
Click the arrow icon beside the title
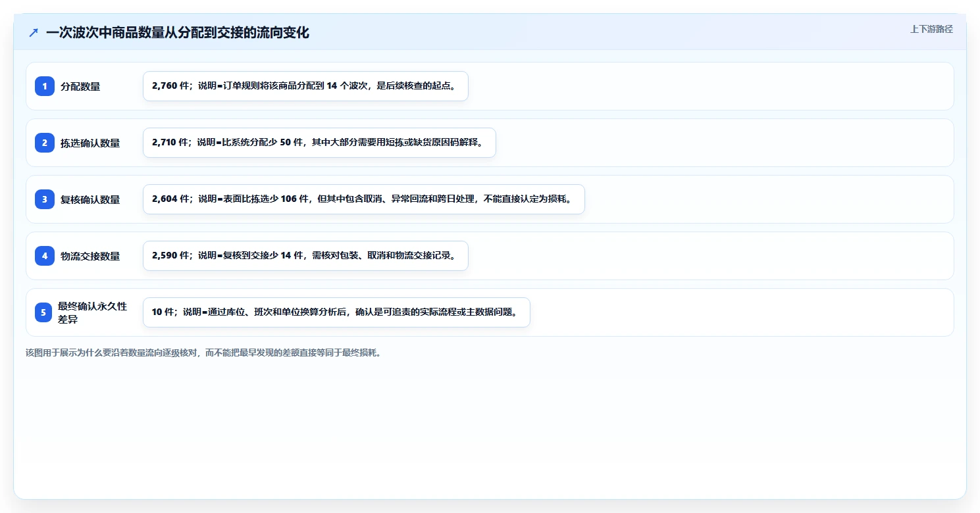point(34,32)
